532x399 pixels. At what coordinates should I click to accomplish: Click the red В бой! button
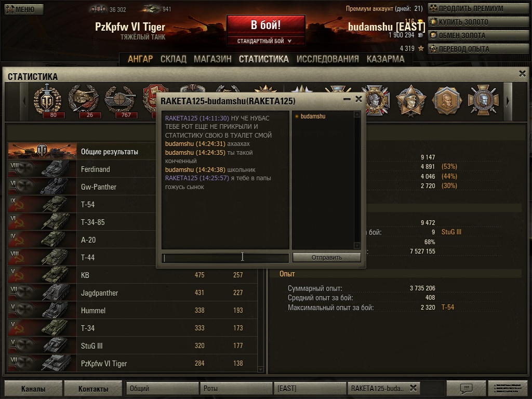pyautogui.click(x=265, y=25)
